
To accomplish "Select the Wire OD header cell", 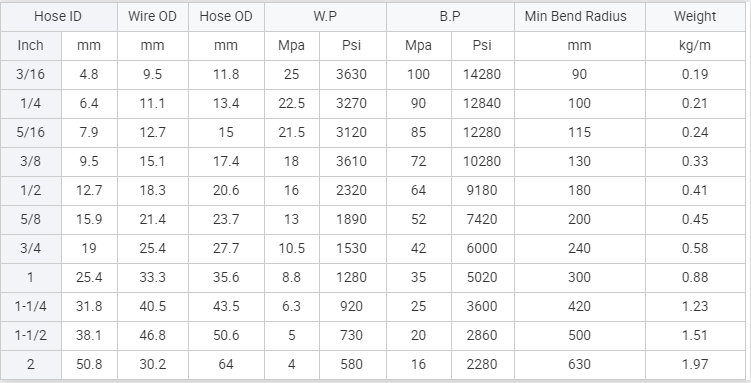I will click(153, 17).
